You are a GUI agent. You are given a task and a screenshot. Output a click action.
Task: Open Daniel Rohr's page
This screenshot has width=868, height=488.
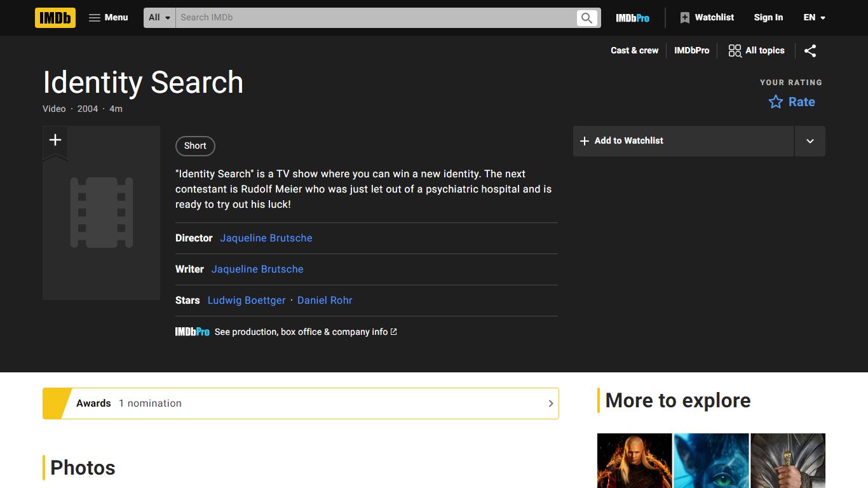(325, 300)
